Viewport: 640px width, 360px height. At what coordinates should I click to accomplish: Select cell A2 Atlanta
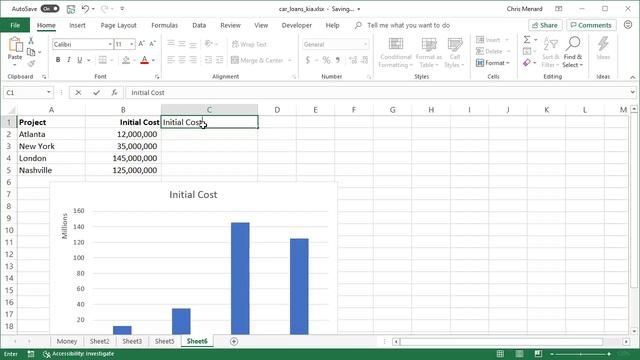click(51, 134)
